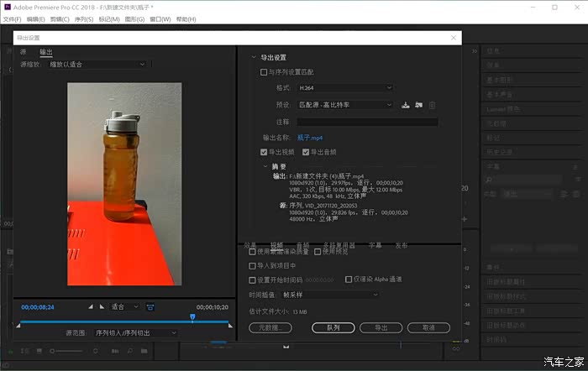Click the set out point marker icon
This screenshot has width=588, height=371.
pyautogui.click(x=102, y=307)
